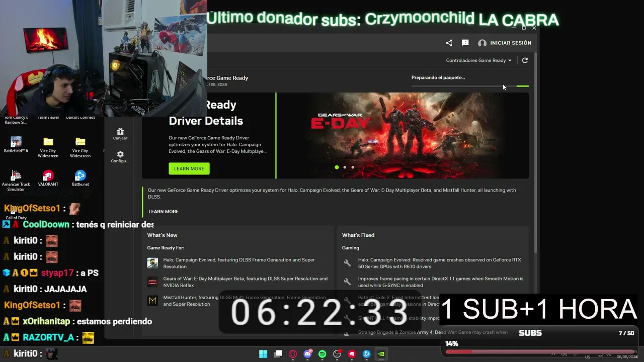Image resolution: width=644 pixels, height=362 pixels.
Task: Open the feedback speech-bubble icon
Action: [x=465, y=43]
